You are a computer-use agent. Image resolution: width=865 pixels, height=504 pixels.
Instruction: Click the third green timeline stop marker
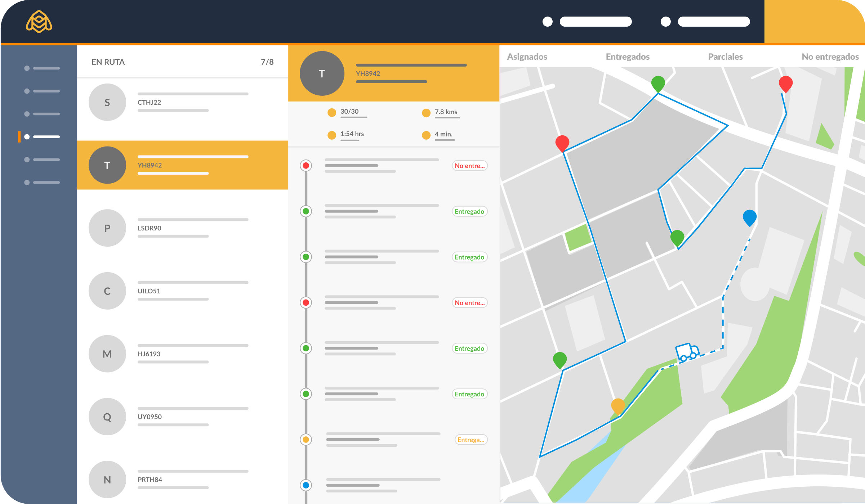coord(306,348)
